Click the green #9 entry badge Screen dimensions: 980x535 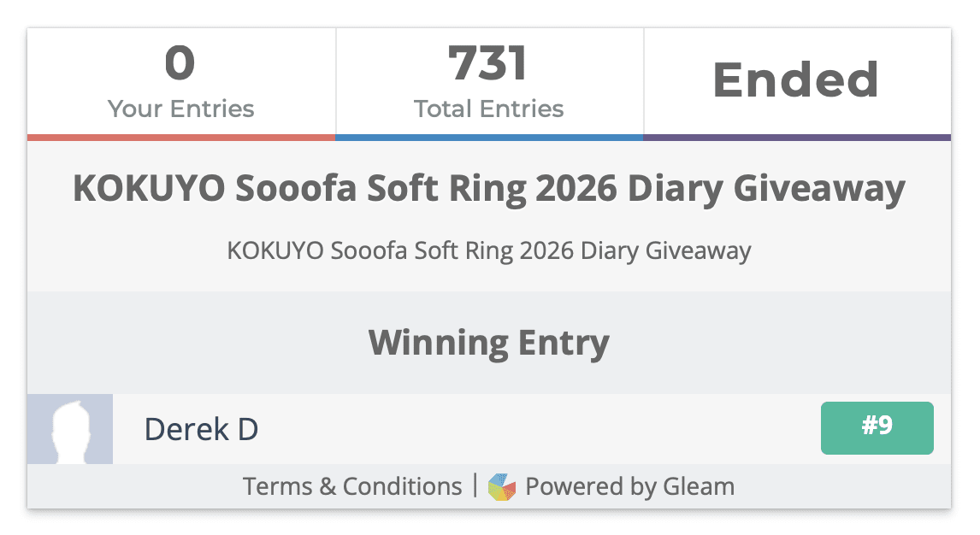877,428
